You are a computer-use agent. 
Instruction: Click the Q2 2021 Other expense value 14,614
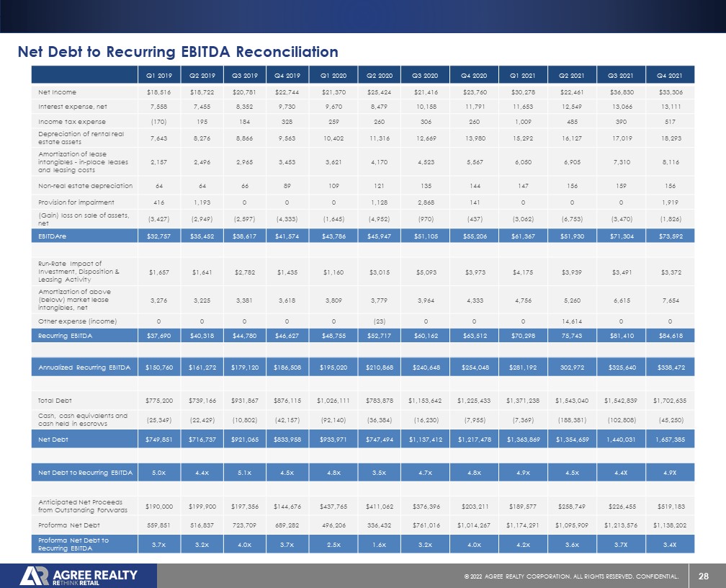coord(573,321)
